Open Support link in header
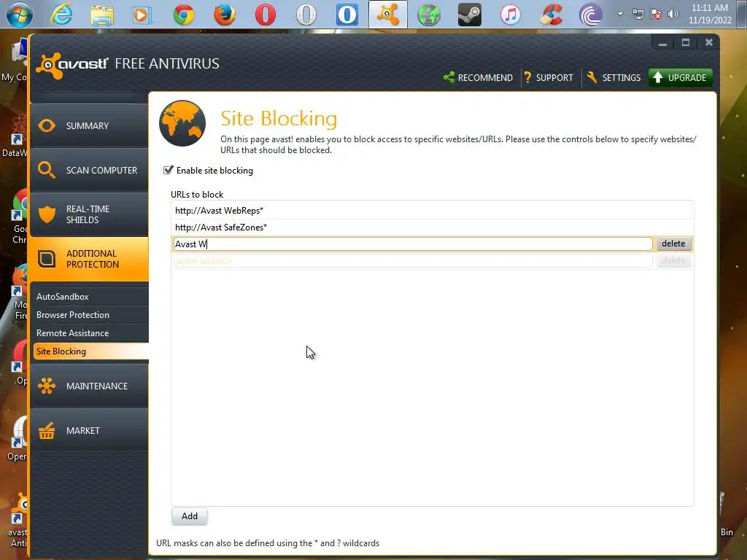747x560 pixels. tap(549, 77)
